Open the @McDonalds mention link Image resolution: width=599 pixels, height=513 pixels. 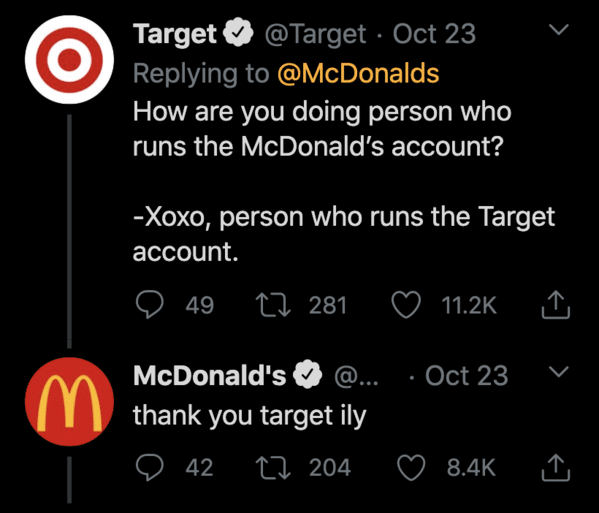pyautogui.click(x=358, y=73)
